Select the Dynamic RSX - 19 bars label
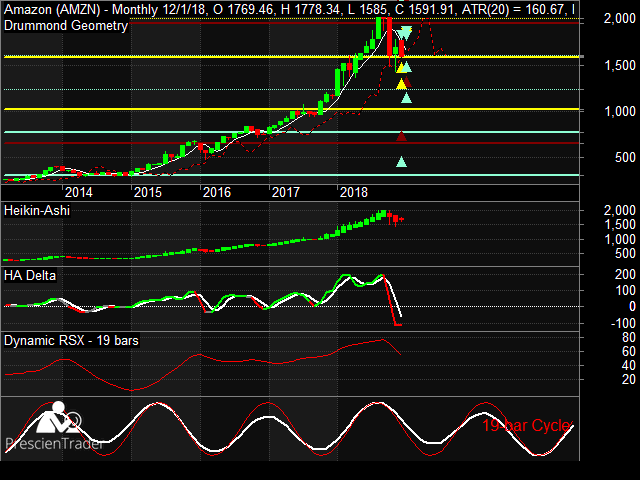Image resolution: width=640 pixels, height=480 pixels. click(71, 340)
